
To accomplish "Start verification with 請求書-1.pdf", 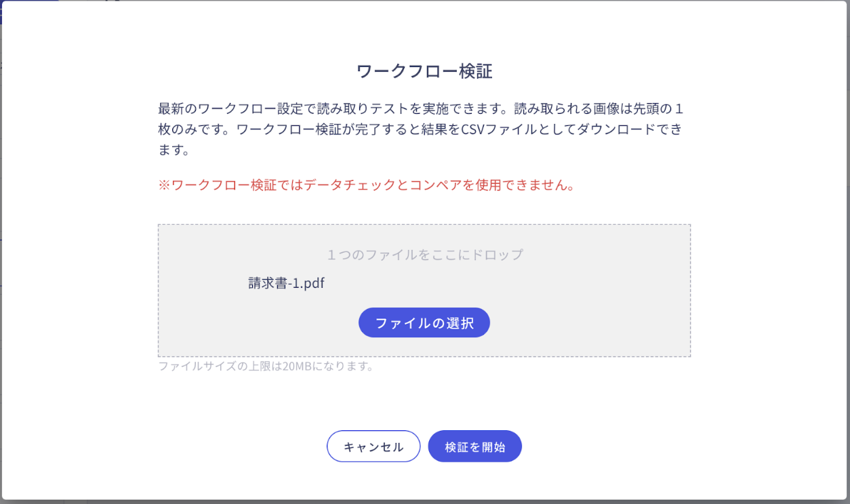I will point(474,446).
